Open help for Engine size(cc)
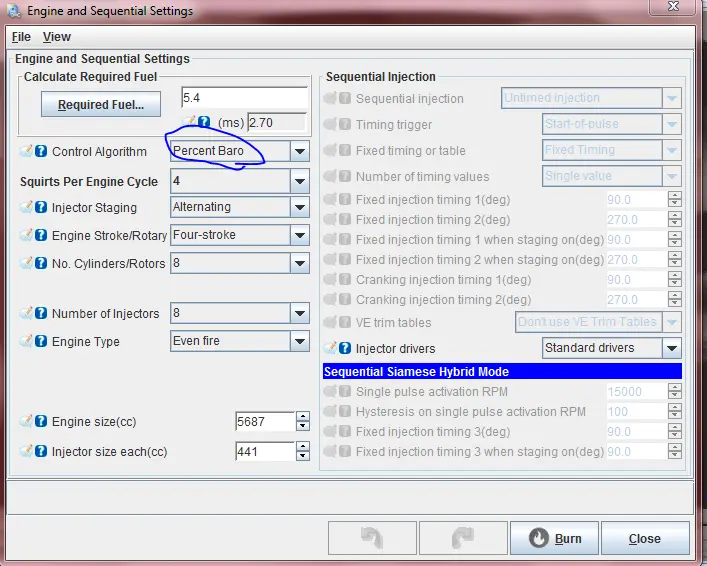The width and height of the screenshot is (707, 566). (x=41, y=421)
